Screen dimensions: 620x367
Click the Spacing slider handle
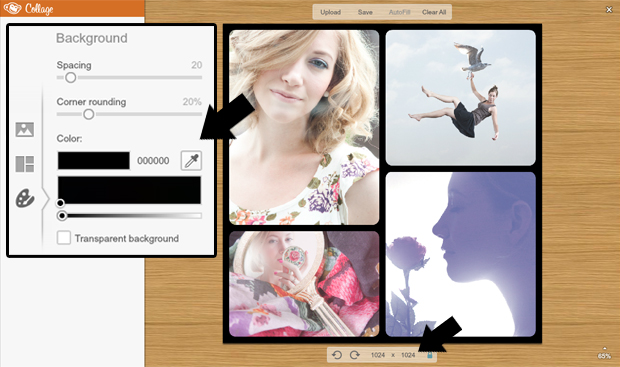click(x=70, y=78)
